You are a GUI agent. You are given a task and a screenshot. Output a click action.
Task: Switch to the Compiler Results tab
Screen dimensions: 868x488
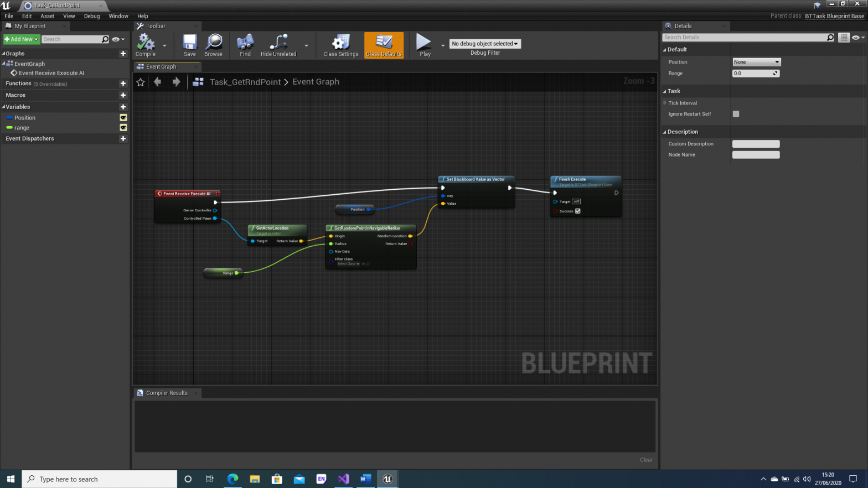coord(167,393)
